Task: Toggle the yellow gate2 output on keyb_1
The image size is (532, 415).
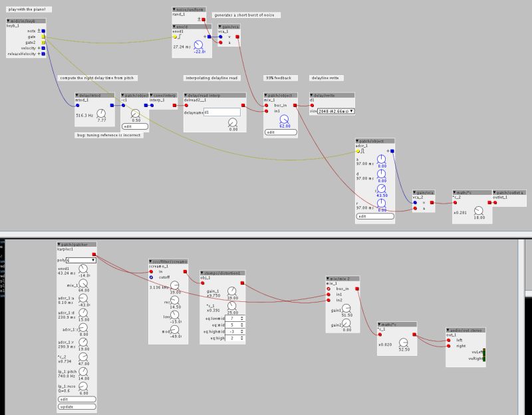Action: (43, 43)
